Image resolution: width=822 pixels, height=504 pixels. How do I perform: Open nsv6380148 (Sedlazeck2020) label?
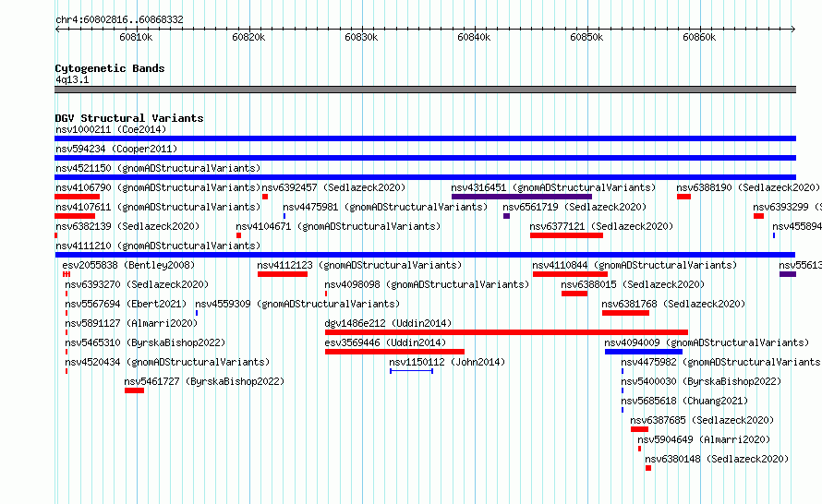point(717,459)
